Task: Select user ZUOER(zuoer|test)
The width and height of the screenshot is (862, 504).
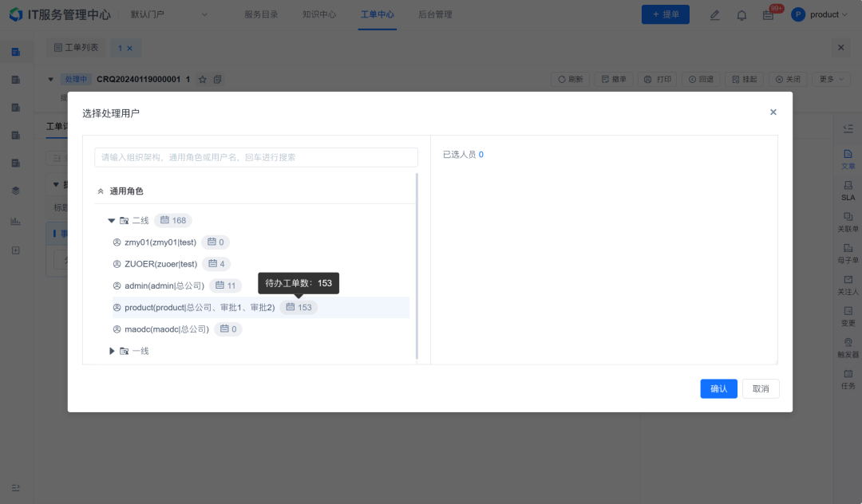Action: click(160, 264)
